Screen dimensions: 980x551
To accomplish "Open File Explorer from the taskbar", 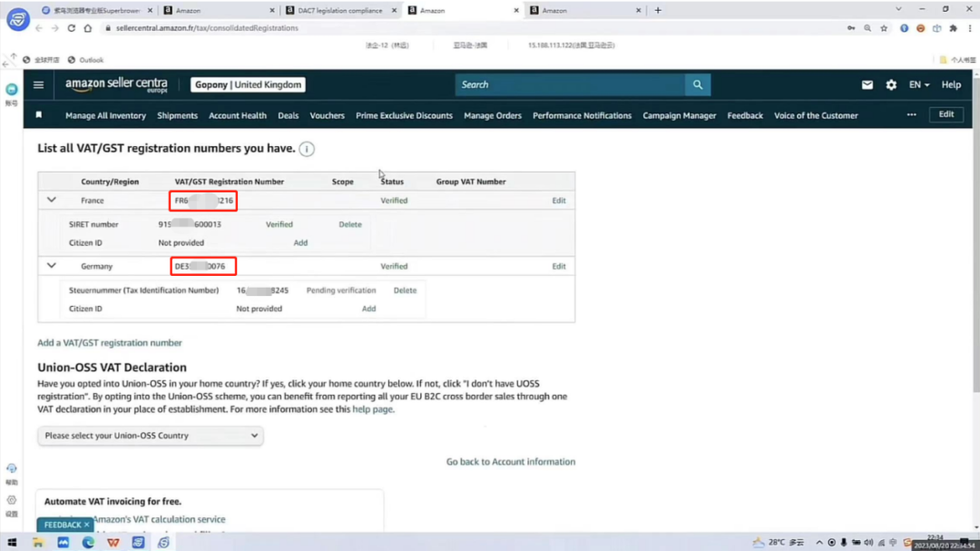I will coord(38,542).
